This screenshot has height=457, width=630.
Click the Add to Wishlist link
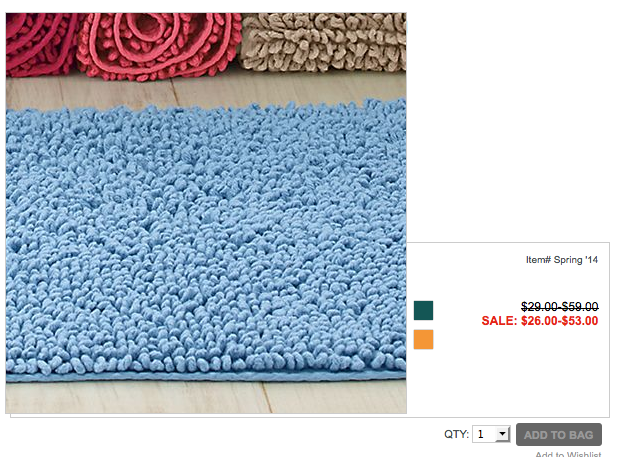coord(568,454)
